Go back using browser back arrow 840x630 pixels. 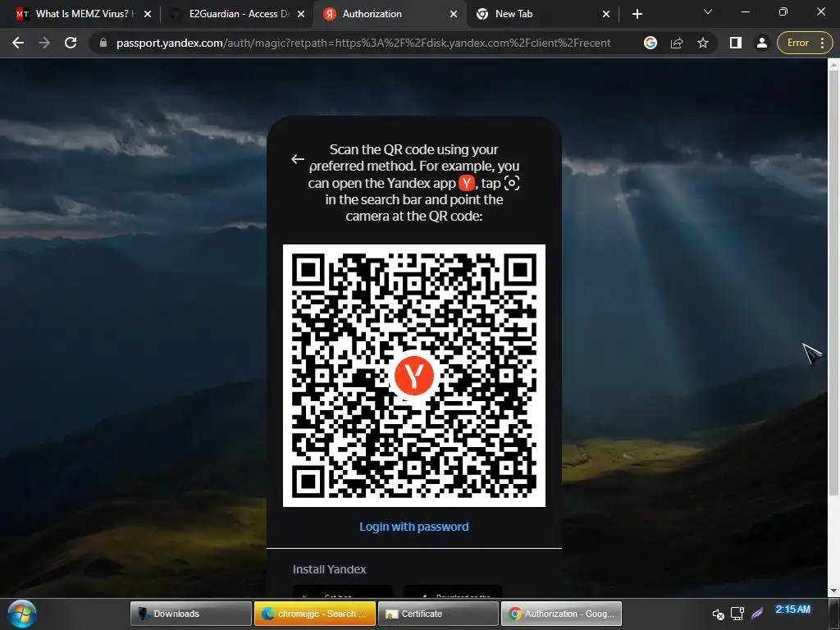18,43
